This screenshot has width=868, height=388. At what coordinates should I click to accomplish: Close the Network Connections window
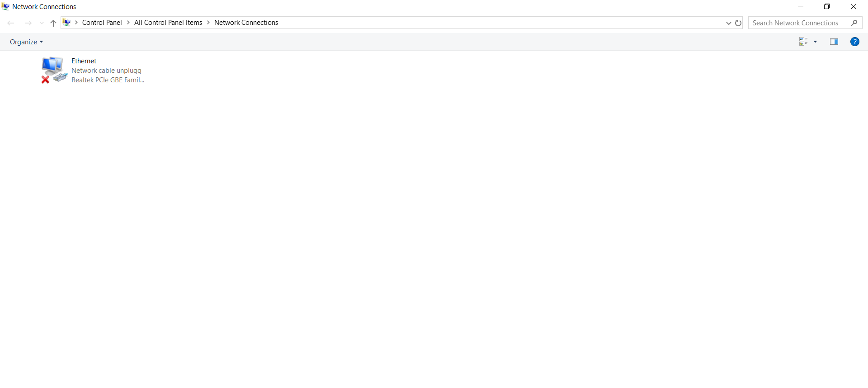pyautogui.click(x=854, y=6)
